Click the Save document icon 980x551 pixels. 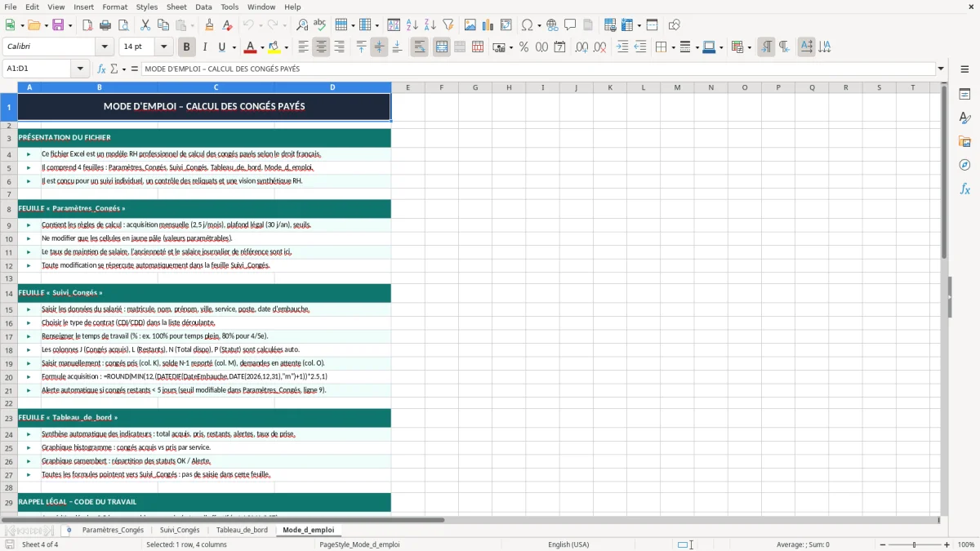click(58, 25)
